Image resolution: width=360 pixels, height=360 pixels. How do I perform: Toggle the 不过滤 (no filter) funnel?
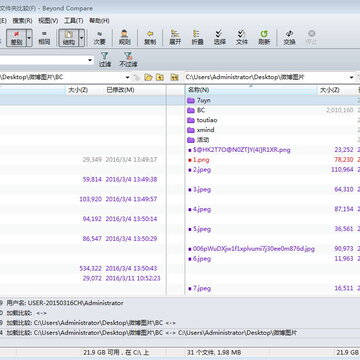pos(128,60)
